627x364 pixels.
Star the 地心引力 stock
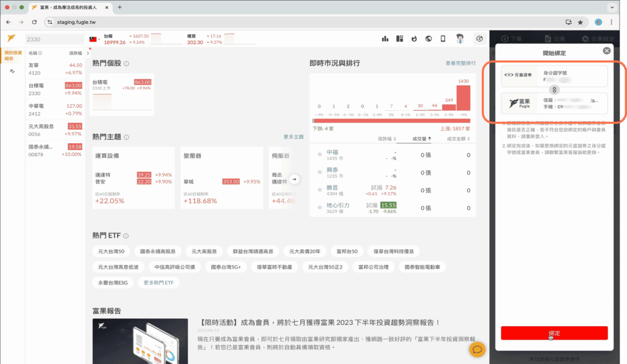pyautogui.click(x=319, y=208)
